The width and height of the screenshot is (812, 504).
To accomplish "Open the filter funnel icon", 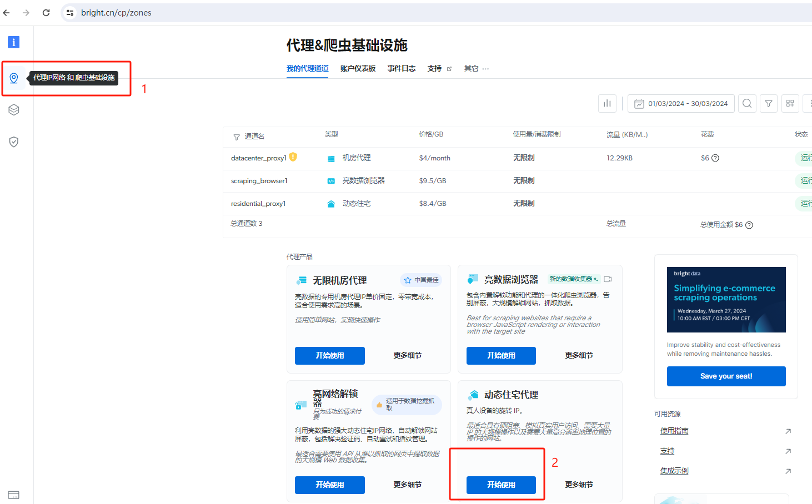I will [768, 103].
